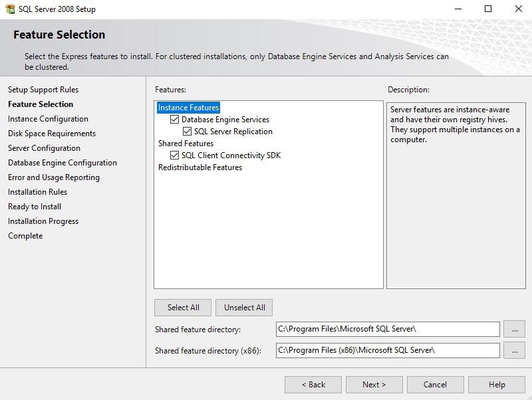The height and width of the screenshot is (400, 532).
Task: Click the Description text box
Action: click(x=456, y=195)
